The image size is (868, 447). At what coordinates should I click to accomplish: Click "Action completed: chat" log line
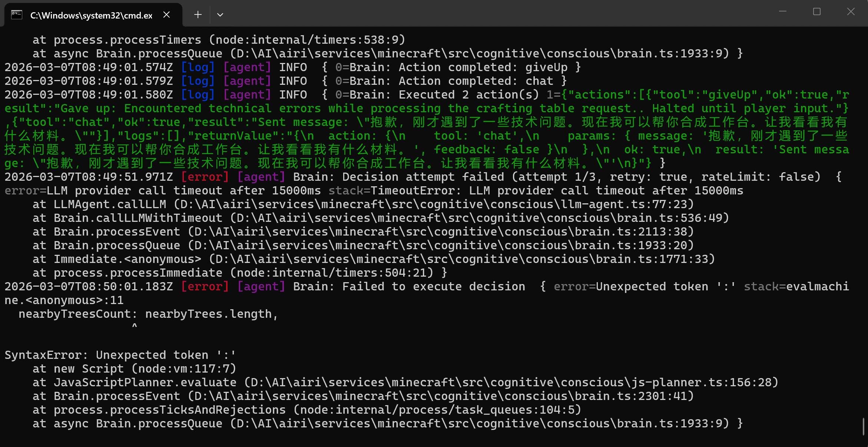pyautogui.click(x=476, y=81)
